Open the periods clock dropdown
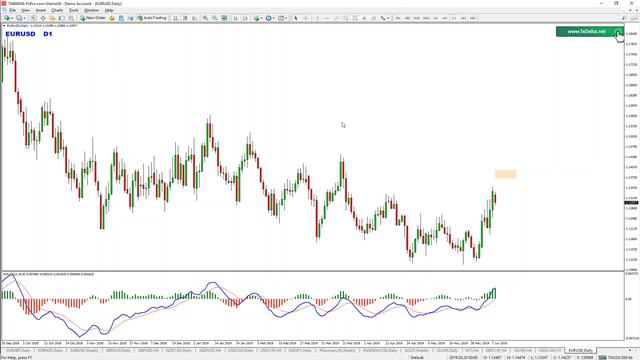Image resolution: width=640 pixels, height=360 pixels. pos(270,18)
